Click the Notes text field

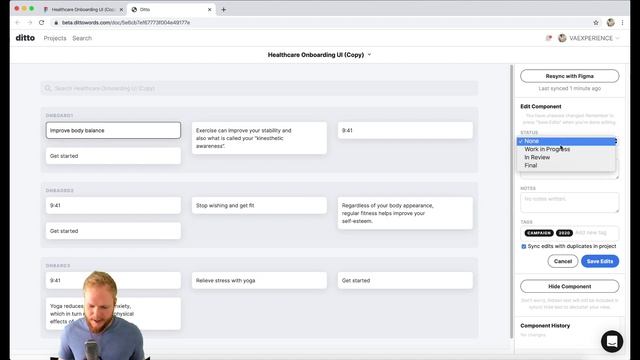tap(569, 202)
